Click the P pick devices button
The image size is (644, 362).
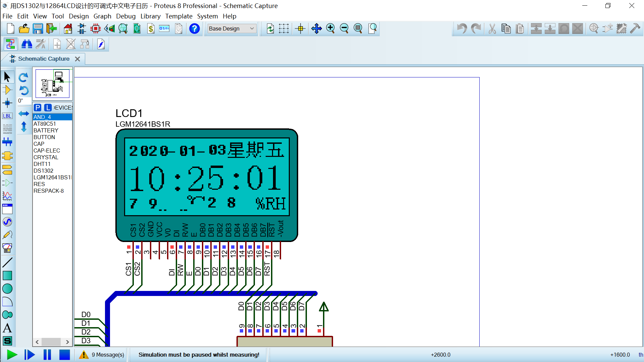tap(38, 108)
